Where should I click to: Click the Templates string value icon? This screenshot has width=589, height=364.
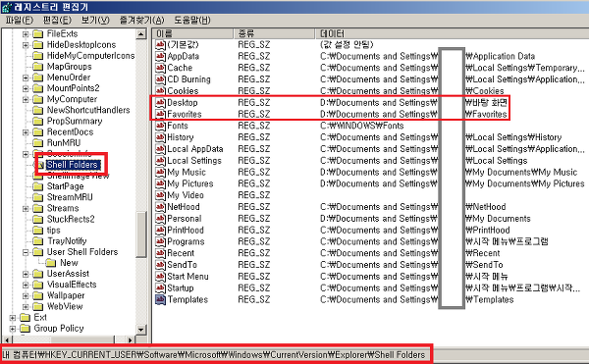(x=160, y=300)
